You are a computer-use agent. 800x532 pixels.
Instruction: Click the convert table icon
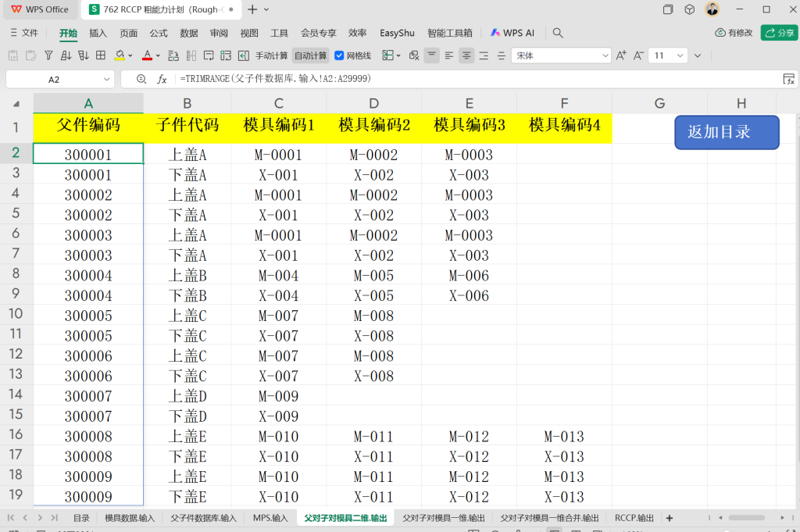(226, 55)
